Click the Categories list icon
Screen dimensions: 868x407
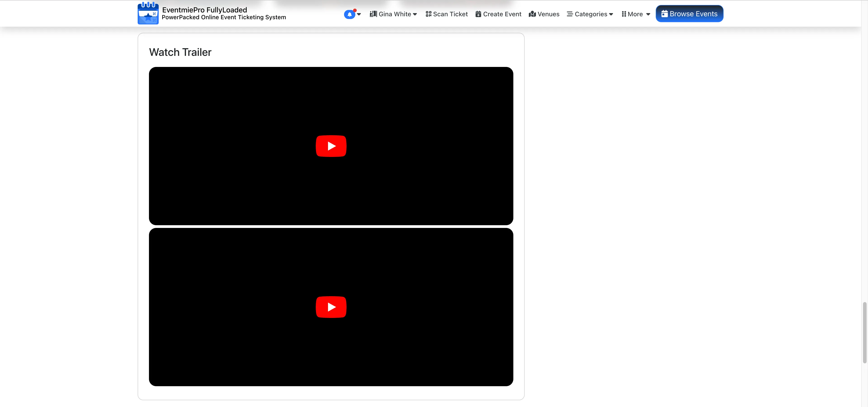569,14
